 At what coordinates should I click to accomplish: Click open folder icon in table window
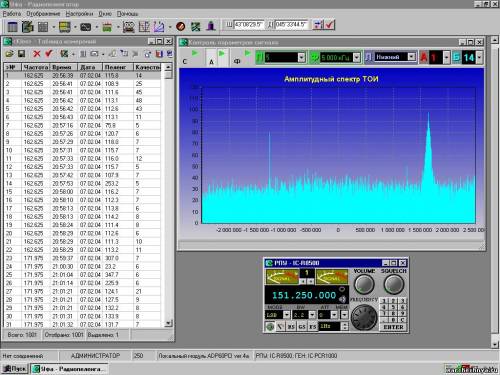click(x=9, y=54)
